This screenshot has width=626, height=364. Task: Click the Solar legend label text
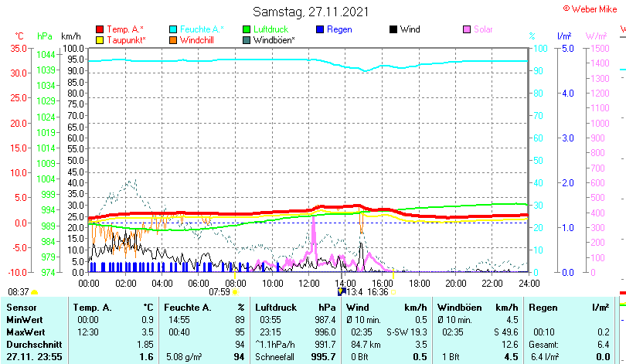click(483, 29)
